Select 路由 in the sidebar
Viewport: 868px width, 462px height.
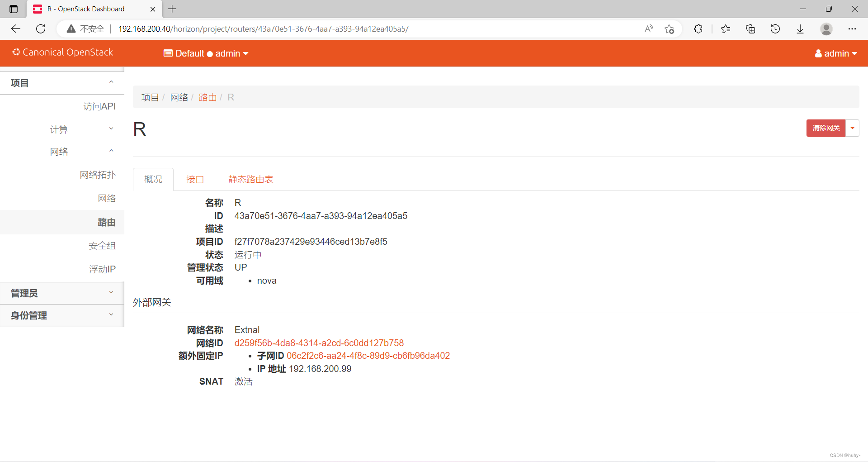pos(62,222)
